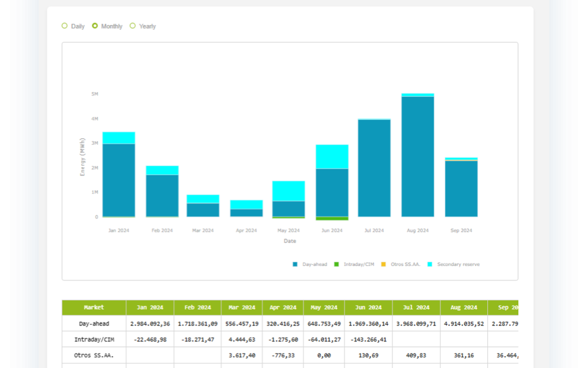The height and width of the screenshot is (368, 588).
Task: Click the Sep 2024 Day-ahead bar
Action: tap(461, 189)
